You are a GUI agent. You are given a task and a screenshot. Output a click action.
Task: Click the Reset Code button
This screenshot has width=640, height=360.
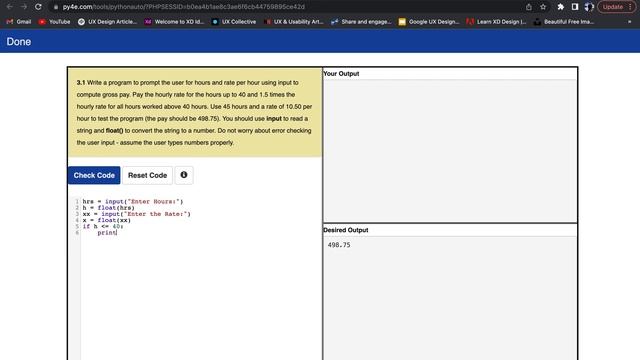[x=147, y=175]
